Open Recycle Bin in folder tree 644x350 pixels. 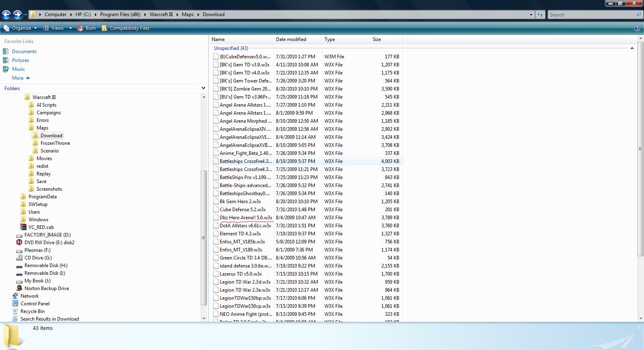pos(32,311)
